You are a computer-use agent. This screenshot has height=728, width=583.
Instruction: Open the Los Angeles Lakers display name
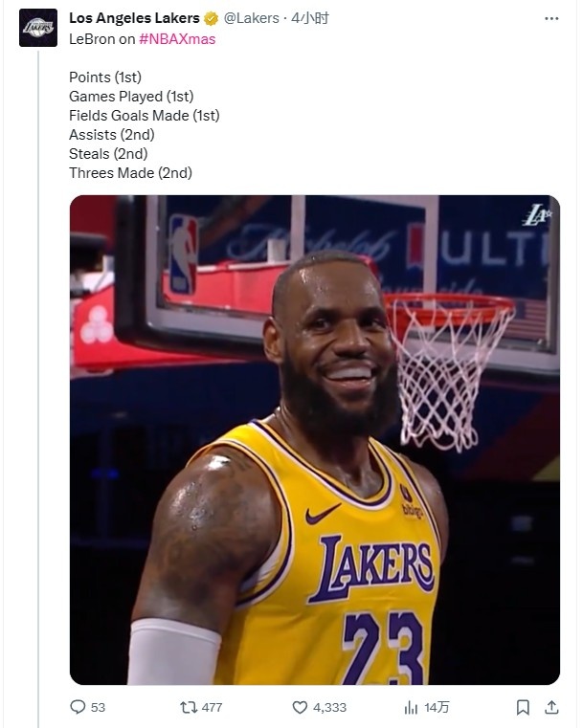click(x=134, y=18)
